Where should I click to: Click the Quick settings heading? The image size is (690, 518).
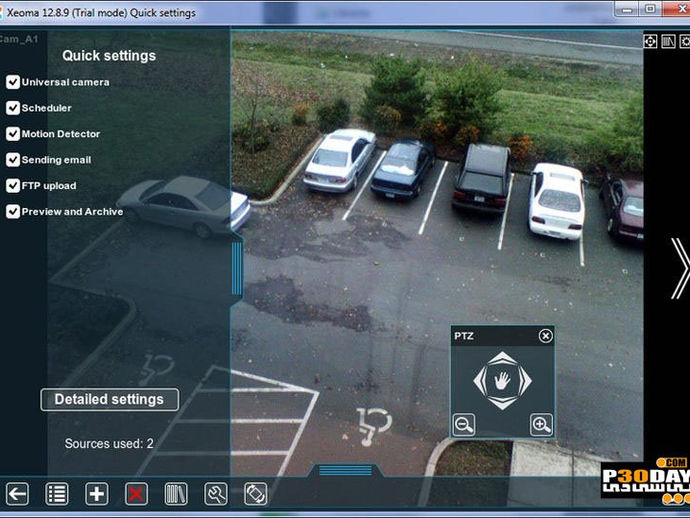pos(109,56)
